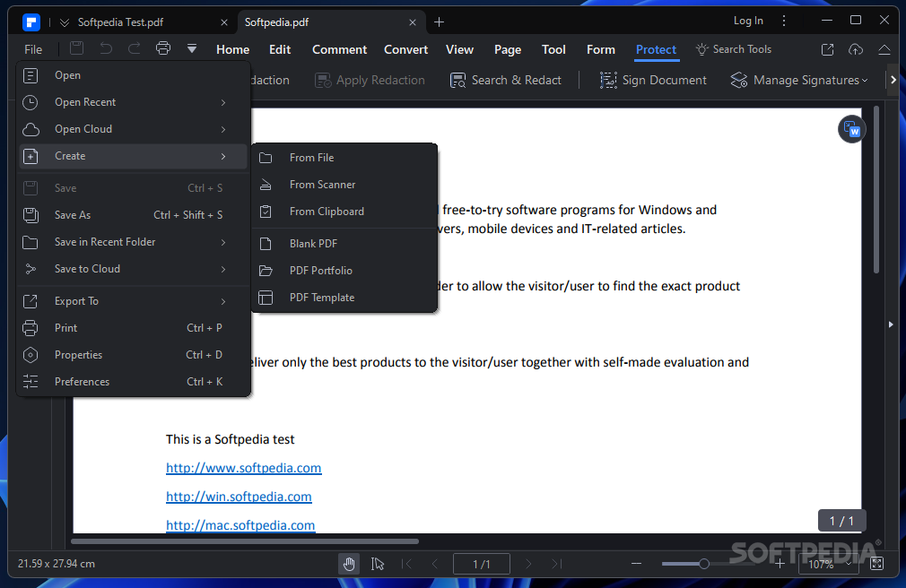
Task: Select Open in the File menu
Action: point(134,75)
